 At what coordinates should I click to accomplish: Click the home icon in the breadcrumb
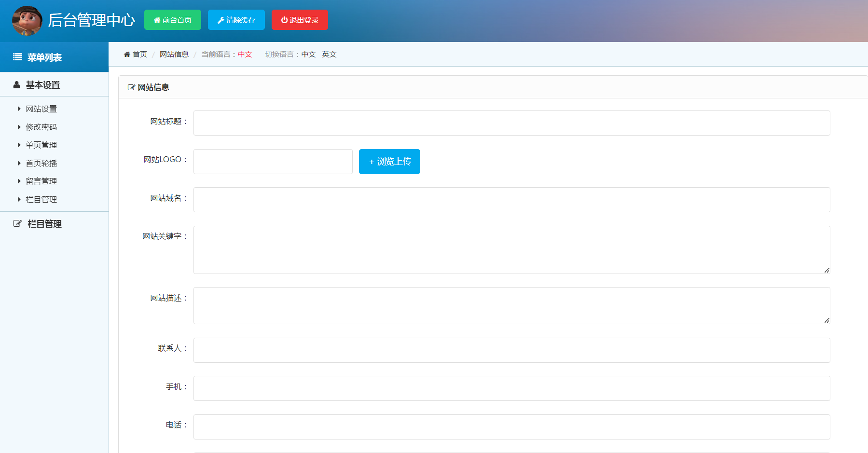tap(127, 55)
